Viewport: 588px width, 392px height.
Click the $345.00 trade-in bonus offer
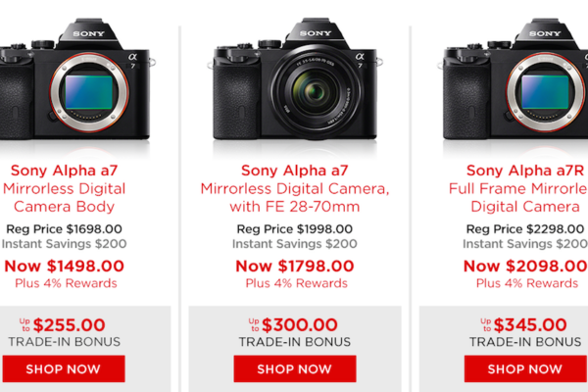[x=523, y=324]
